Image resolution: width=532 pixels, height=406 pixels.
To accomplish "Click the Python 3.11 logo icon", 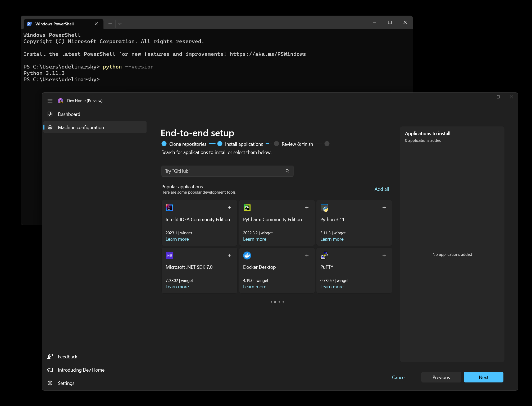I will coord(324,208).
